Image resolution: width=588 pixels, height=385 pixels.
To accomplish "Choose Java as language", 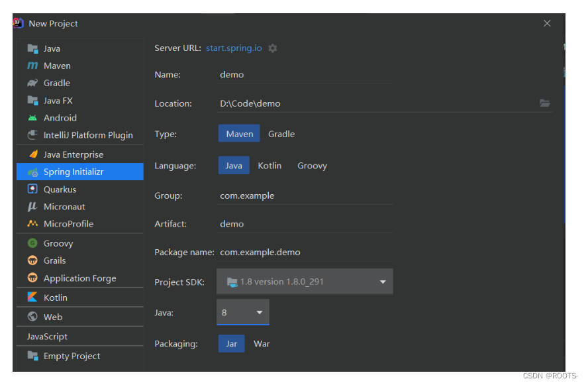I will (x=234, y=166).
